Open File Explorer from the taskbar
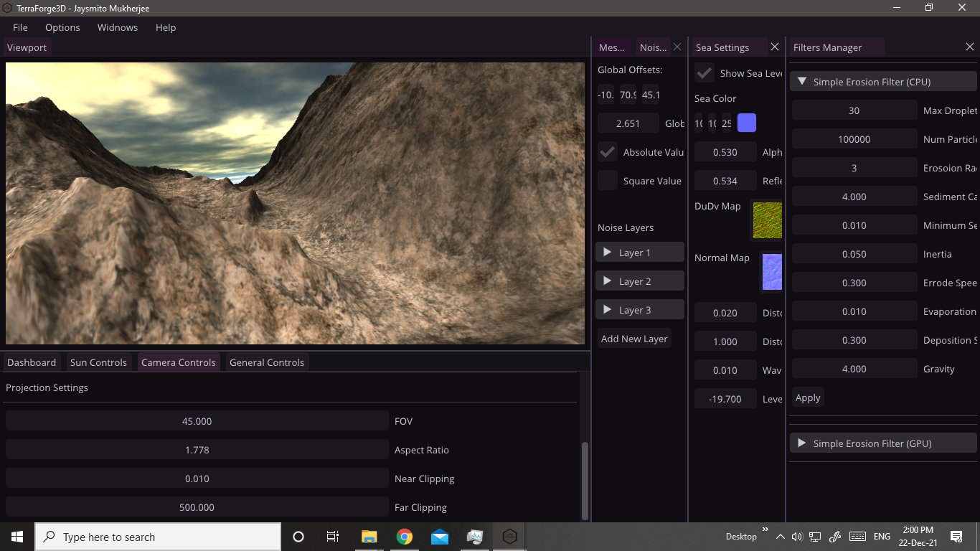The image size is (980, 551). point(369,537)
